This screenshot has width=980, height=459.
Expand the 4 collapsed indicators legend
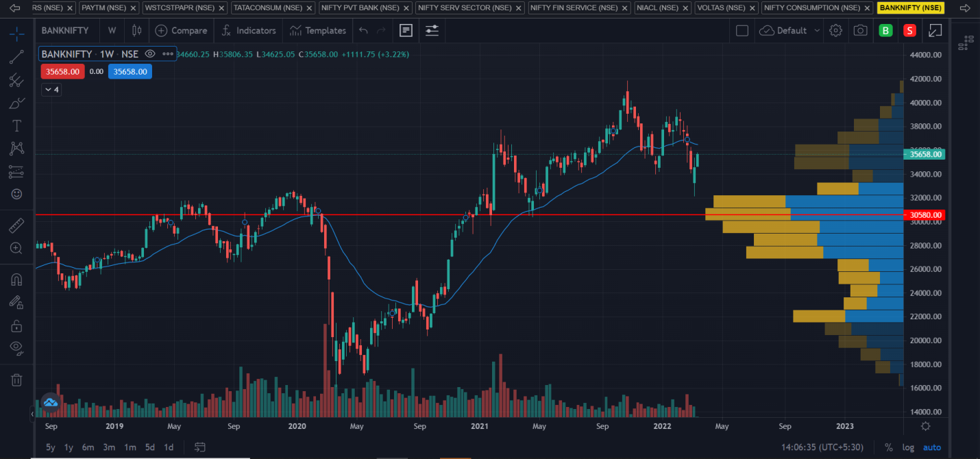click(51, 89)
